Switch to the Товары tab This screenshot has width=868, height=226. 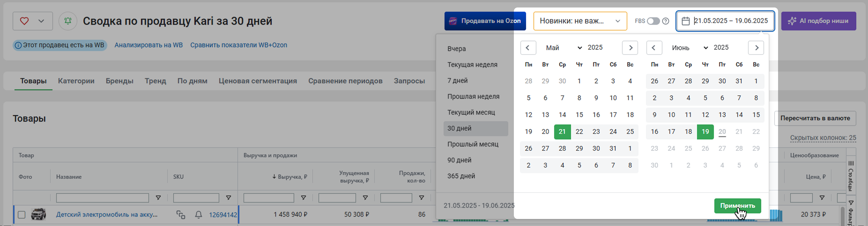tap(33, 81)
